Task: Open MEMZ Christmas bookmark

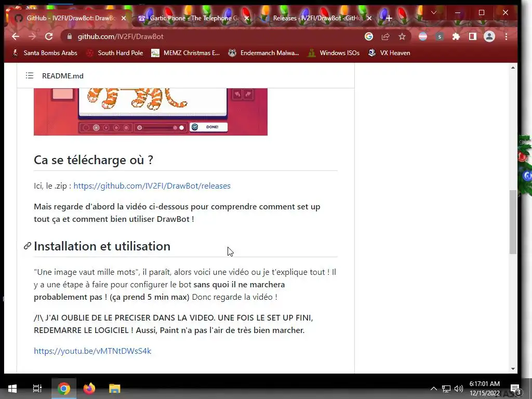Action: 186,53
